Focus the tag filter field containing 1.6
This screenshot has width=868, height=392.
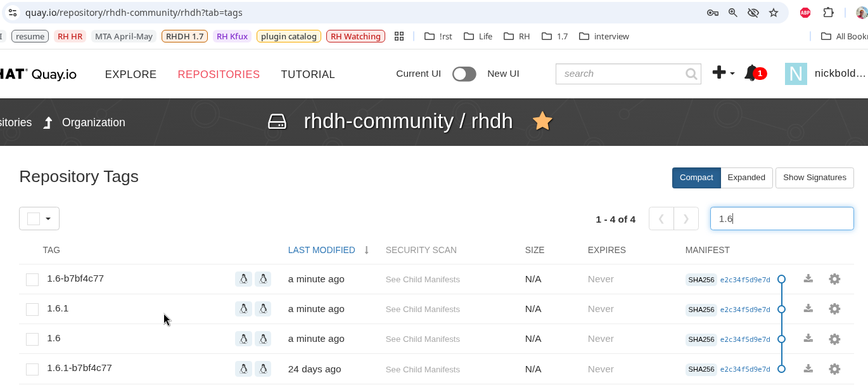click(x=782, y=219)
